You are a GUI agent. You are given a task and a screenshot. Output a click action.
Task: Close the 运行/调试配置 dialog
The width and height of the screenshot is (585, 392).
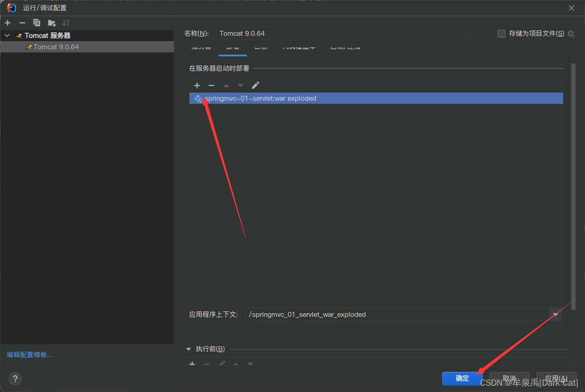(572, 8)
